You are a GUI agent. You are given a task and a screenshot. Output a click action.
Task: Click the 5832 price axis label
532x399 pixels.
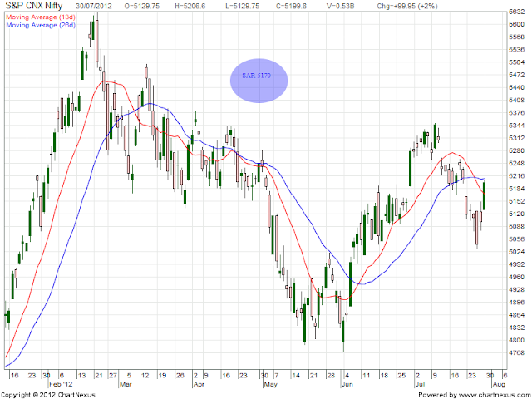tap(517, 12)
